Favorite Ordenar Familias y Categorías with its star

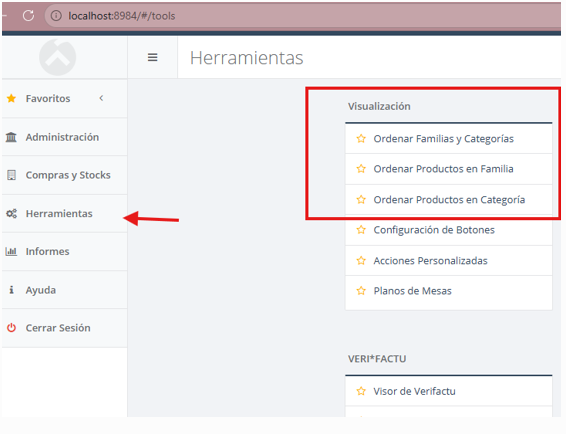[x=361, y=139]
